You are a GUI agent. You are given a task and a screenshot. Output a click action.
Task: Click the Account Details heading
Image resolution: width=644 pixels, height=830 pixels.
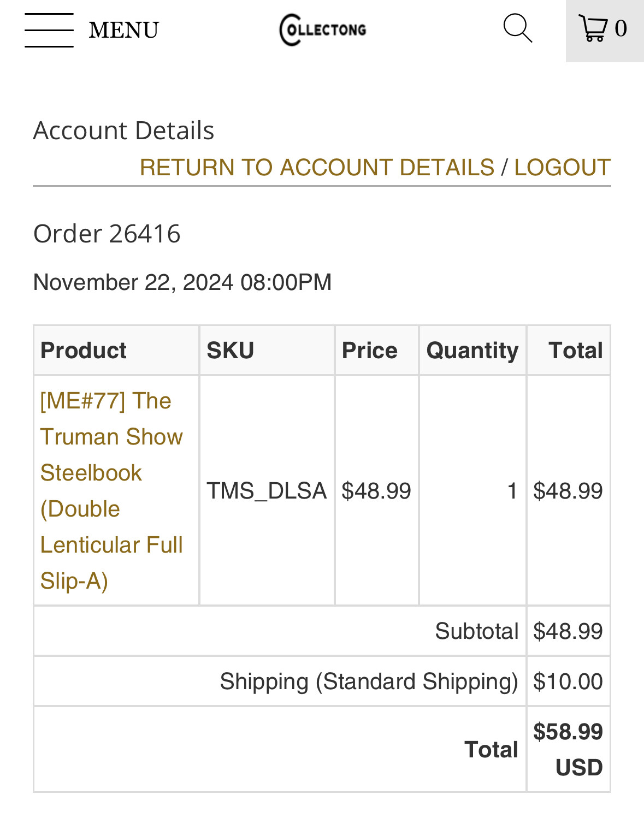pos(123,131)
